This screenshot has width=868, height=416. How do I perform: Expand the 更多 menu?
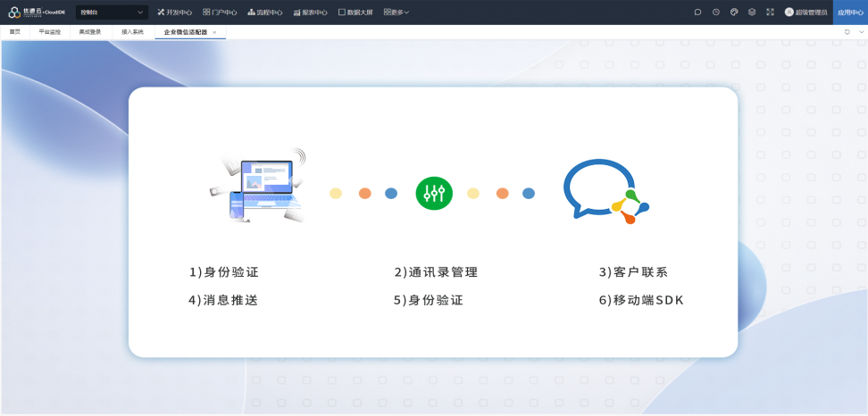coord(396,12)
